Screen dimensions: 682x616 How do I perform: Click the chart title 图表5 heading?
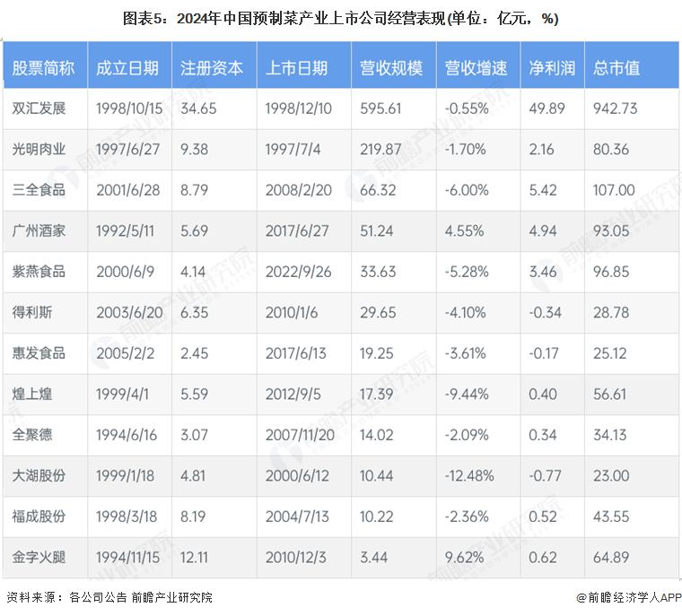tap(341, 19)
